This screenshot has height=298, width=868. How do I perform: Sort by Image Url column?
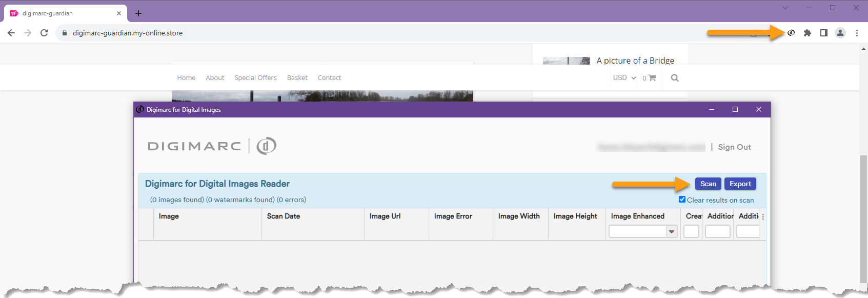(x=385, y=216)
